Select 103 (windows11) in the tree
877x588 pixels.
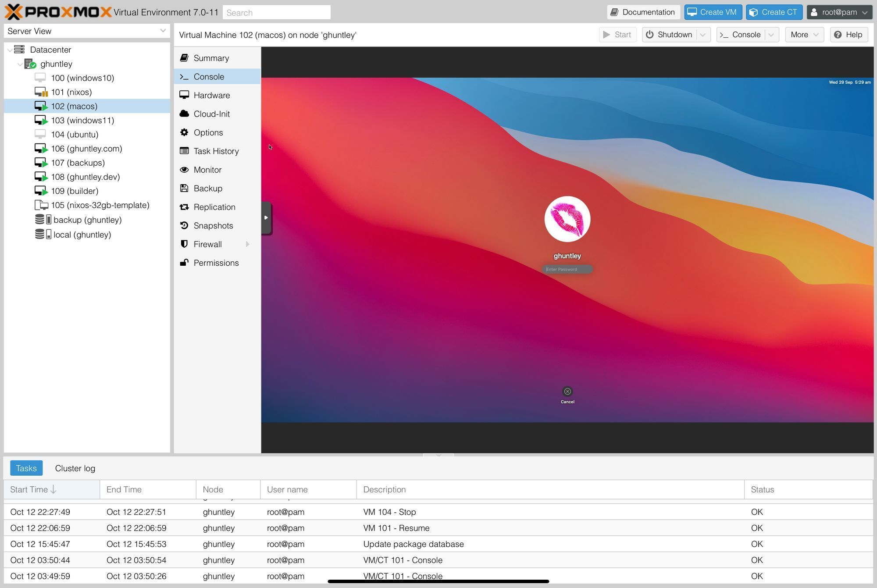tap(82, 120)
